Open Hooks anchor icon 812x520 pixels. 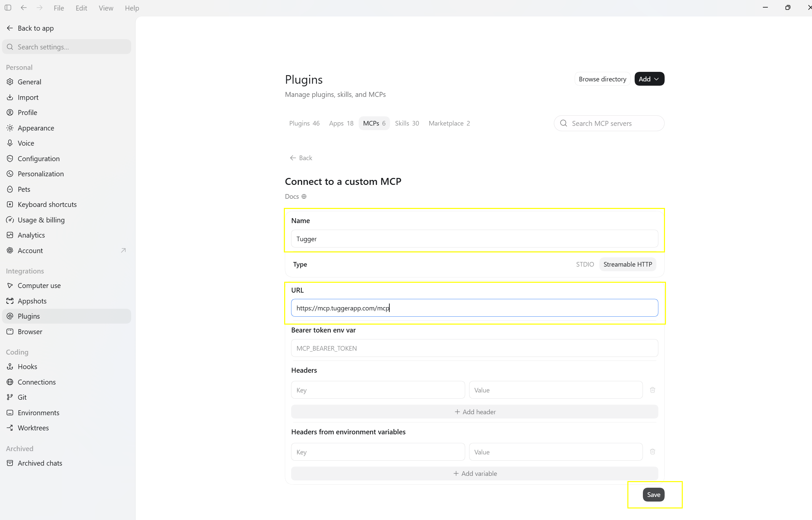10,367
